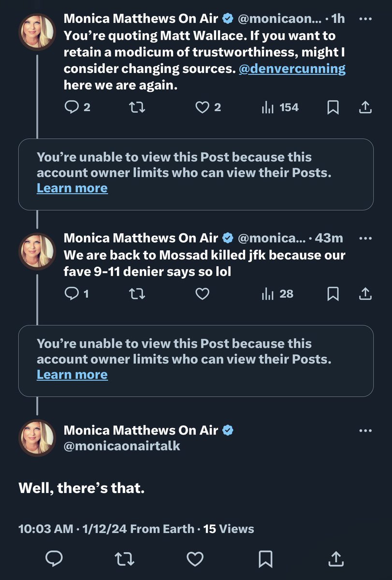
Task: Open more options on 43m post
Action: (366, 238)
